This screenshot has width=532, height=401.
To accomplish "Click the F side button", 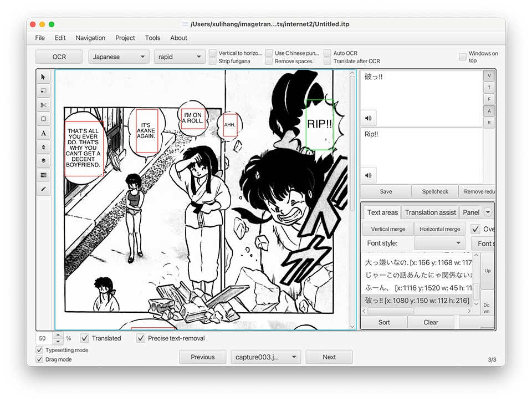I will pos(489,99).
